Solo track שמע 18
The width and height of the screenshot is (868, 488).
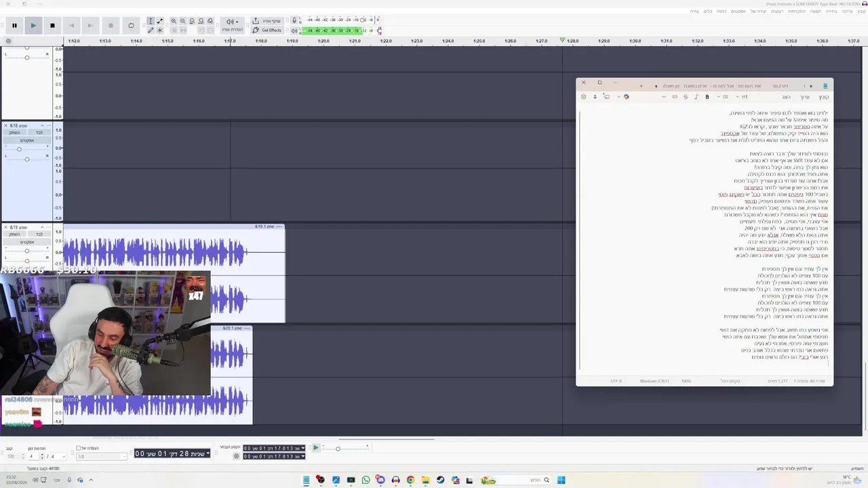pos(39,132)
